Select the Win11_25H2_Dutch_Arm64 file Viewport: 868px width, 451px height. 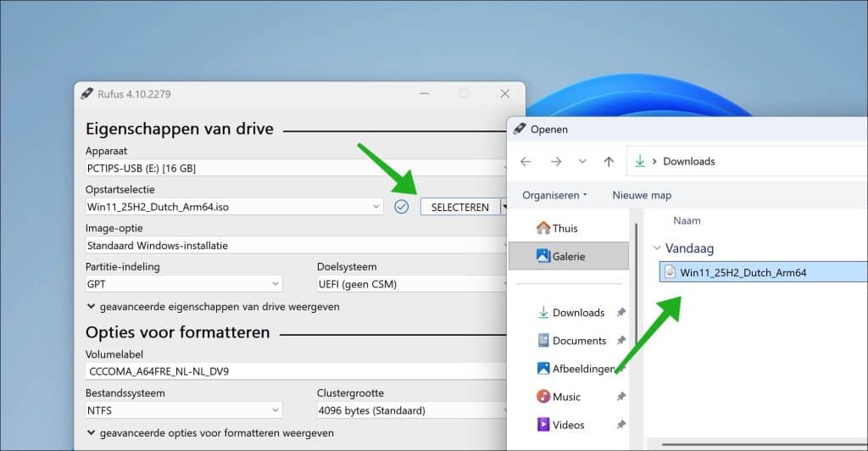(x=743, y=272)
